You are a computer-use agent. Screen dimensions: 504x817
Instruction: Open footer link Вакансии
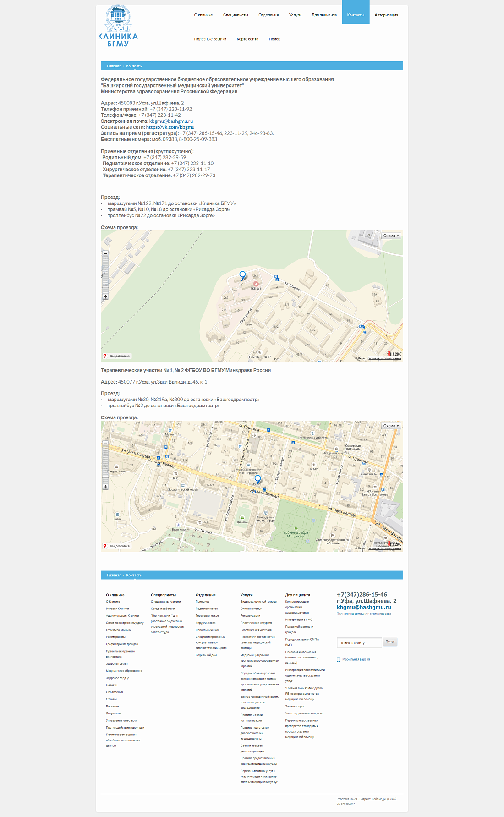tap(112, 707)
